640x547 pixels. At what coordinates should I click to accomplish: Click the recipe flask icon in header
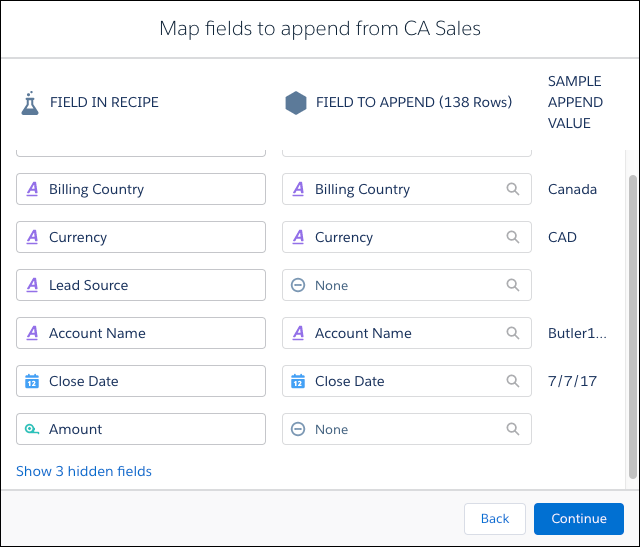coord(30,103)
